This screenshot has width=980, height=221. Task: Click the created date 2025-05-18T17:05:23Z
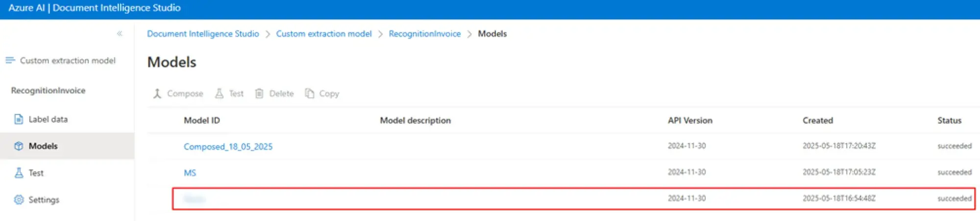839,172
